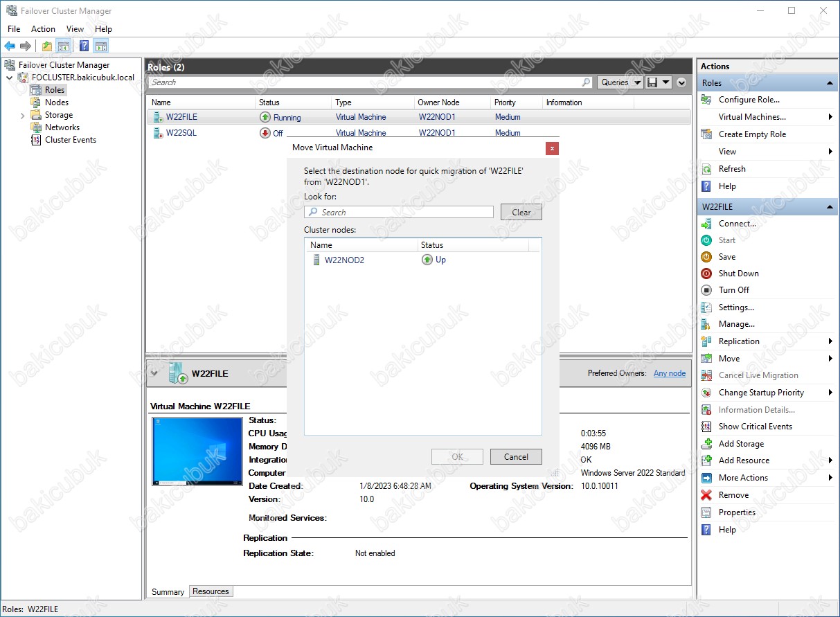Open the Action menu
Image resolution: width=840 pixels, height=617 pixels.
point(43,29)
